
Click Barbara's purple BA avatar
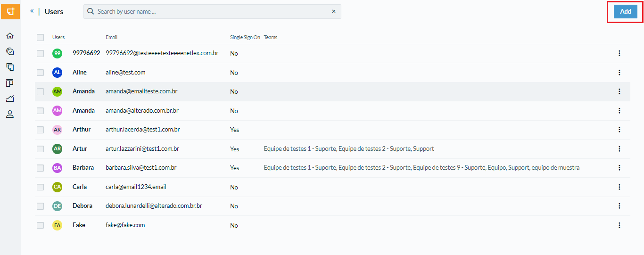[57, 168]
